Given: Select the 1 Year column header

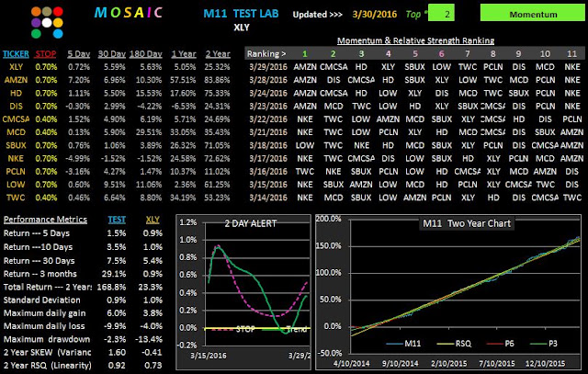Looking at the screenshot, I should pos(184,54).
